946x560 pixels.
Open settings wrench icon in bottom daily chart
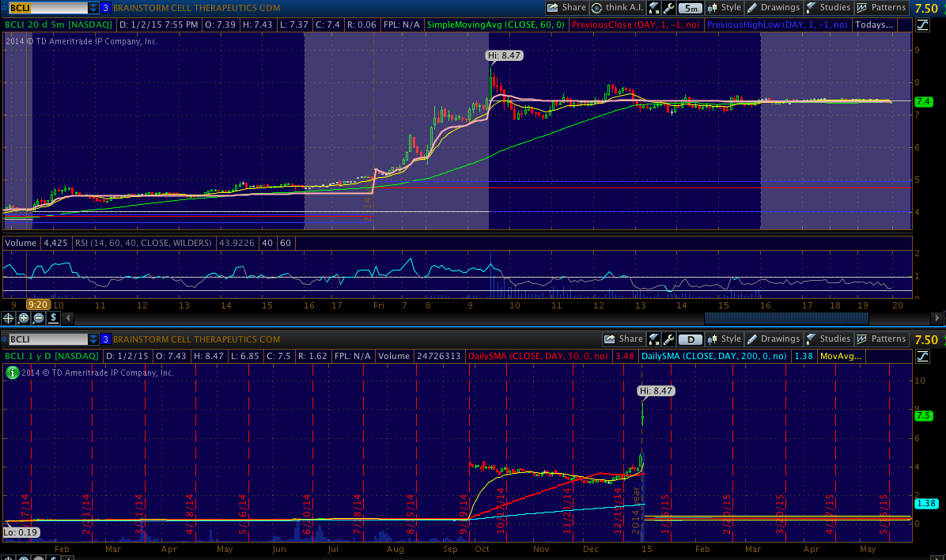(x=669, y=339)
